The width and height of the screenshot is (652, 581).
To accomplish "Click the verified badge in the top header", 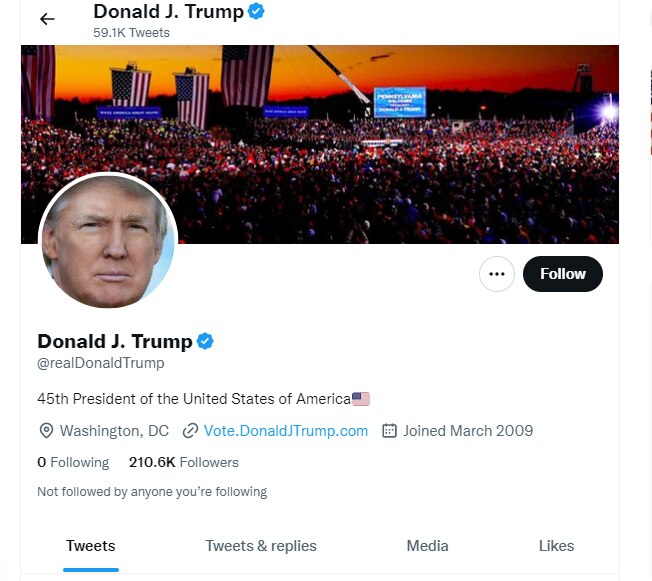I will (257, 12).
